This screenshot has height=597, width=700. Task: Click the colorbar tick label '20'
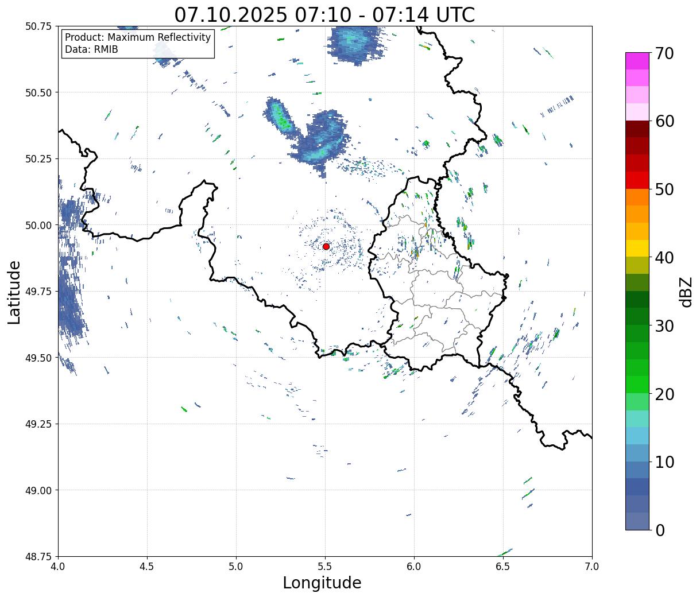[664, 394]
